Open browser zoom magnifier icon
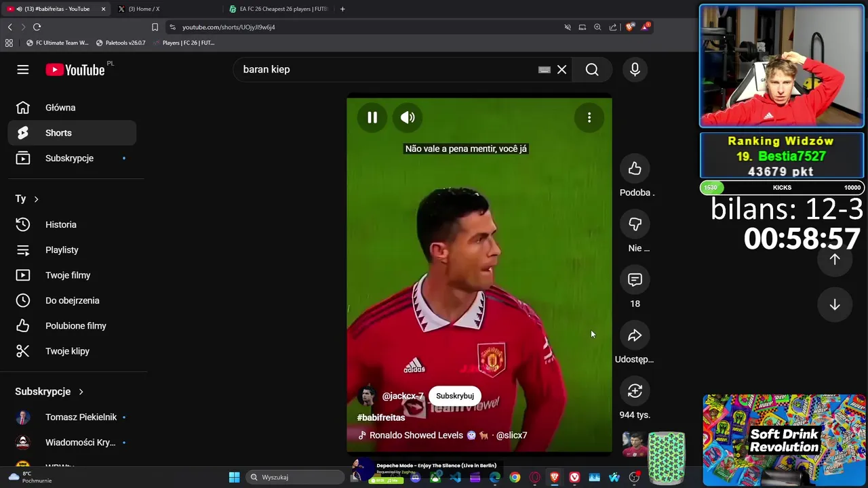The image size is (868, 488). pyautogui.click(x=597, y=27)
